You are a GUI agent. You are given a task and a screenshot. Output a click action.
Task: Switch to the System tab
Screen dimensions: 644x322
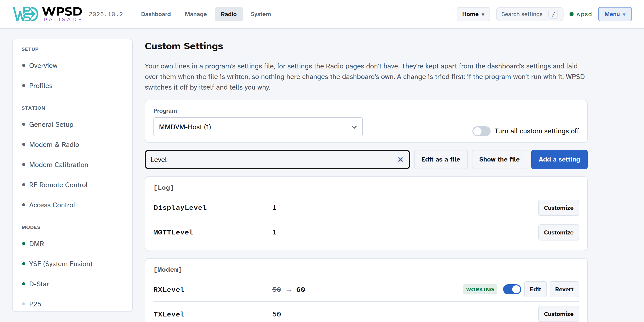coord(261,14)
